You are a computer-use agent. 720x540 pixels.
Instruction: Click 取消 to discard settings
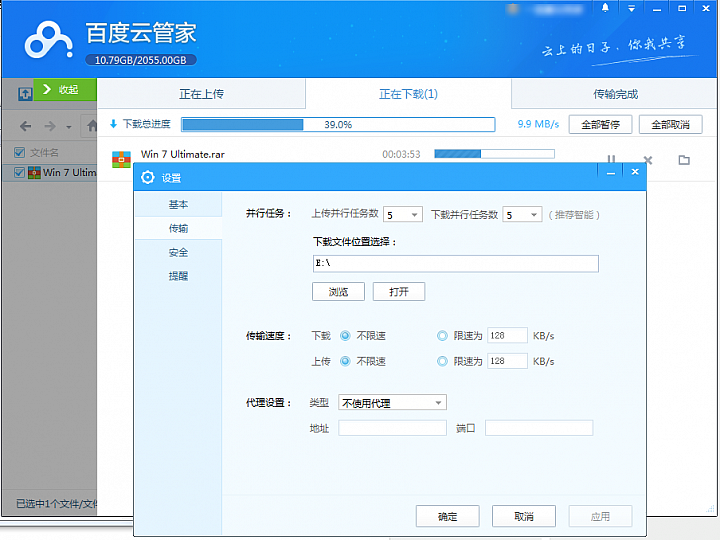pyautogui.click(x=524, y=517)
